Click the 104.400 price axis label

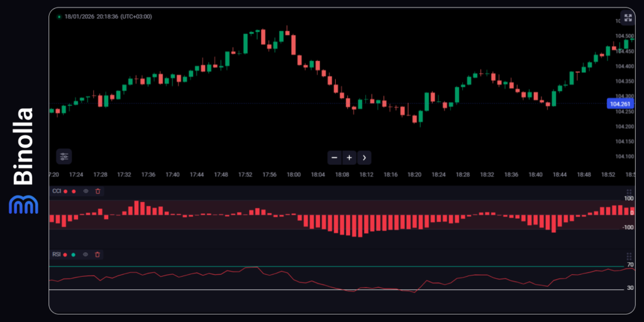pos(625,66)
